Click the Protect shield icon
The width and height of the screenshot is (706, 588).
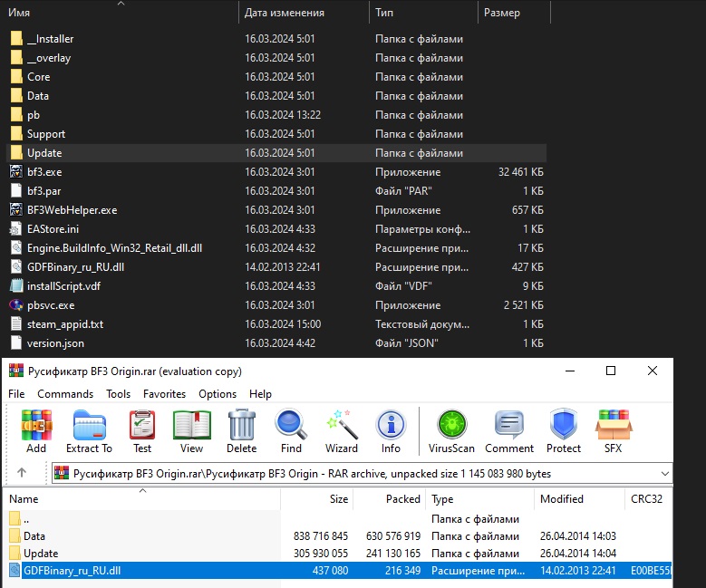coord(564,425)
